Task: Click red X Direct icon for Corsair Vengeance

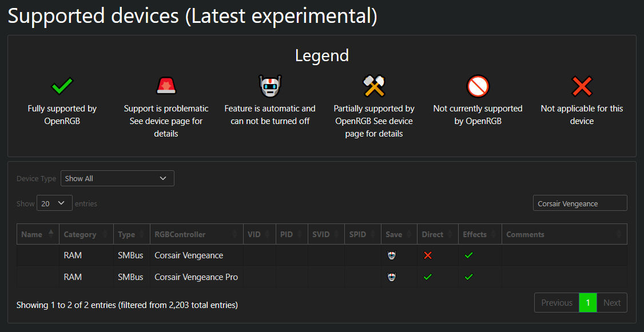Action: tap(428, 255)
